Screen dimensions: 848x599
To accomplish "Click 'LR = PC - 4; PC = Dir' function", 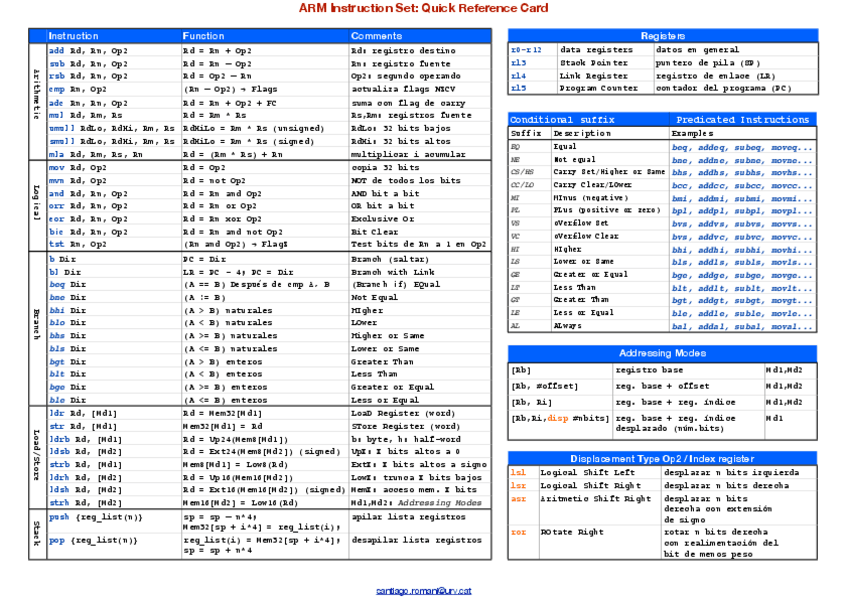I will pos(238,272).
